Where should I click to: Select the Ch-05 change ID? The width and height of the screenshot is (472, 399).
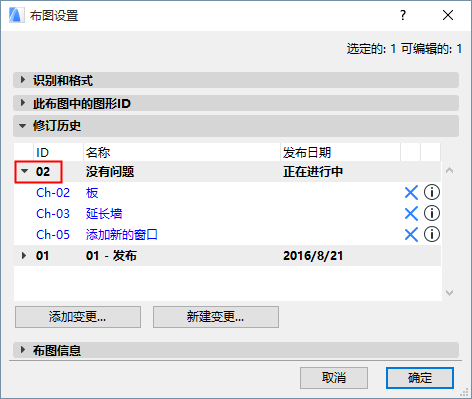click(53, 235)
